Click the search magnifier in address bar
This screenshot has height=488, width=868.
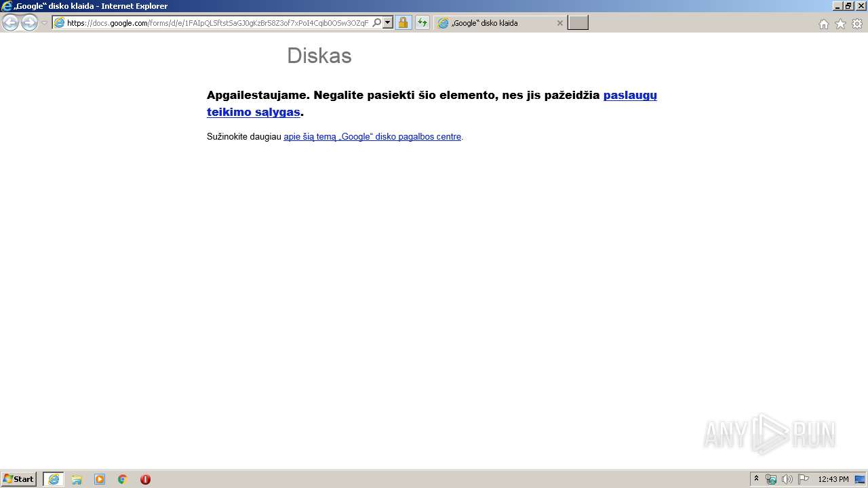tap(377, 23)
